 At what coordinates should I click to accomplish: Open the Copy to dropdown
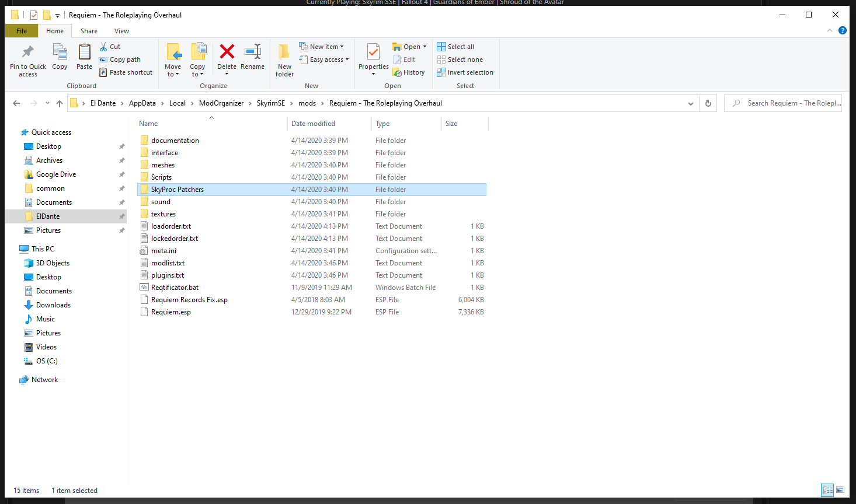(x=198, y=60)
